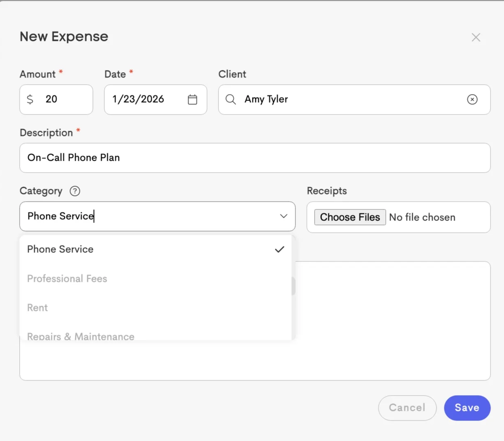
Task: Click the New Expense heading
Action: pos(64,36)
